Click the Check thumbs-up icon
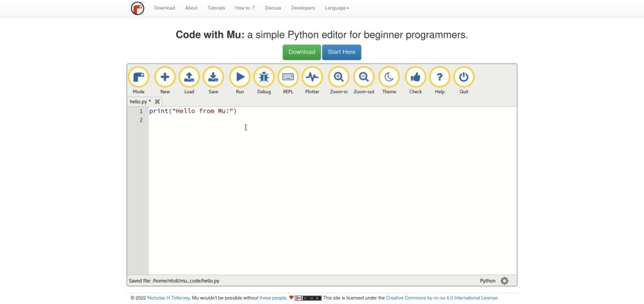This screenshot has width=644, height=304. tap(415, 77)
